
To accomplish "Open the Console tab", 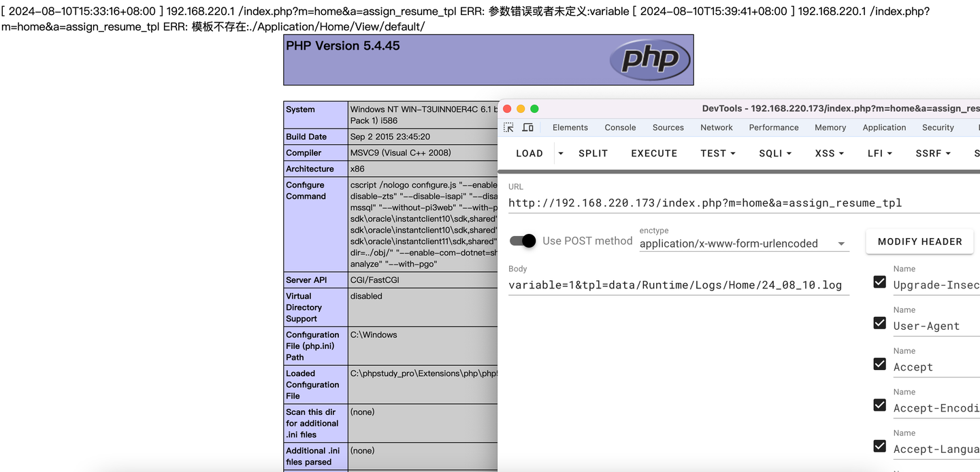I will click(619, 127).
